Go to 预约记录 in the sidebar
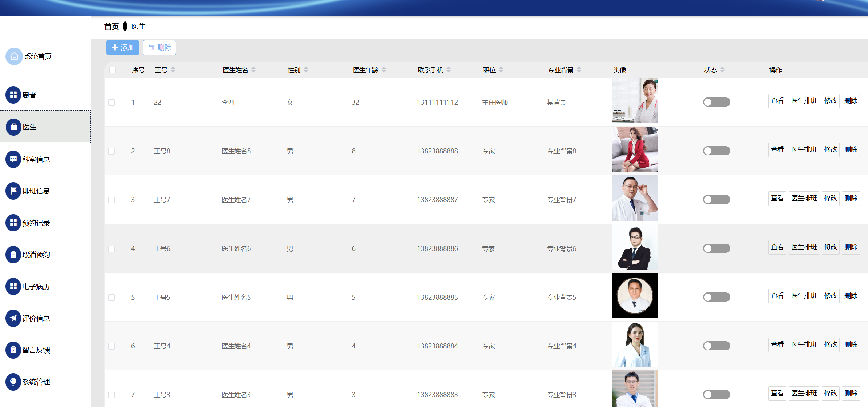 36,223
